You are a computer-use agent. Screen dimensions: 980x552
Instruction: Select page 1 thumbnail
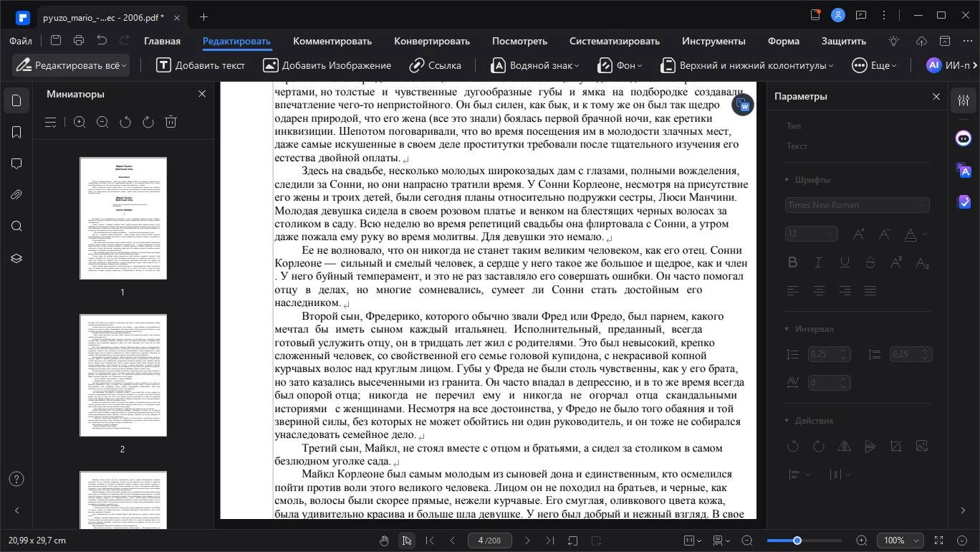pyautogui.click(x=123, y=218)
